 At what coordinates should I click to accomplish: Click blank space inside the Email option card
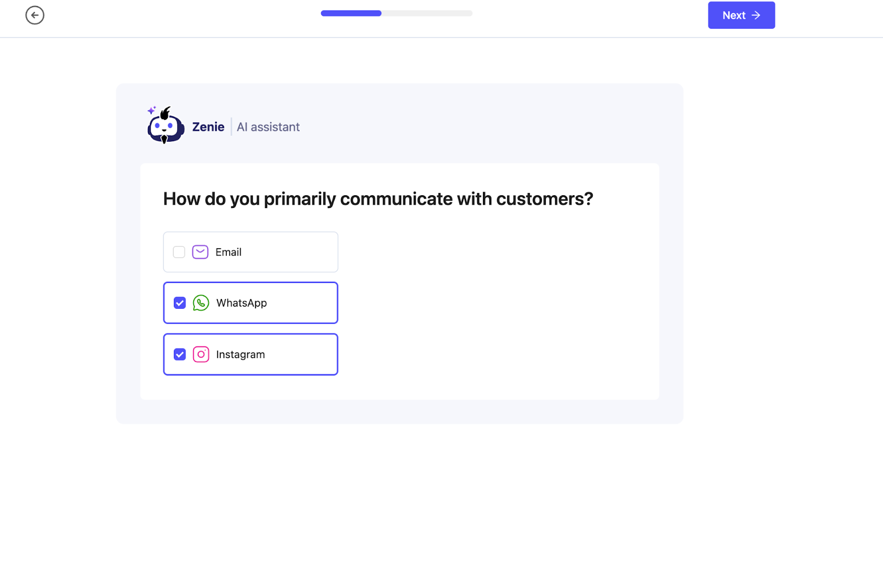(292, 252)
